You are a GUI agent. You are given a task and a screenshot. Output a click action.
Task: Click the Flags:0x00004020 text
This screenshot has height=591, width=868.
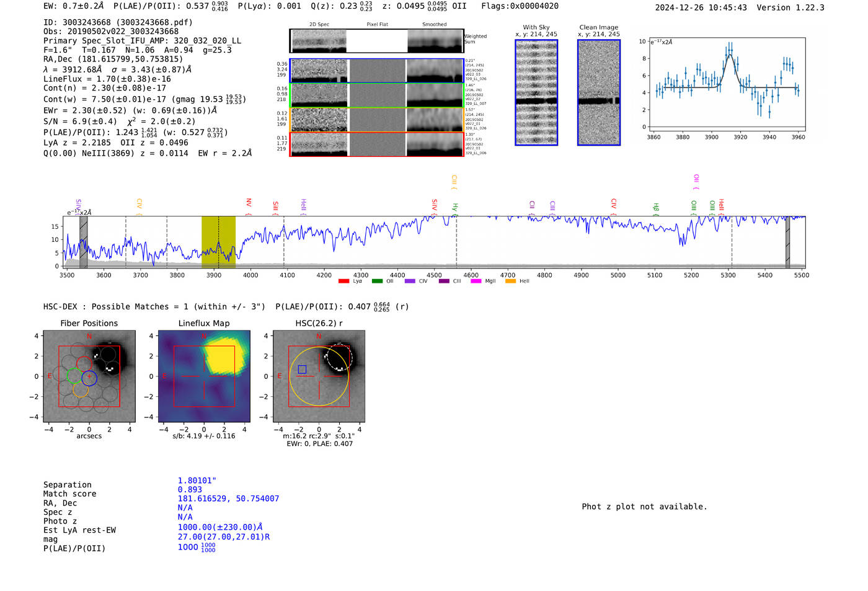[520, 6]
